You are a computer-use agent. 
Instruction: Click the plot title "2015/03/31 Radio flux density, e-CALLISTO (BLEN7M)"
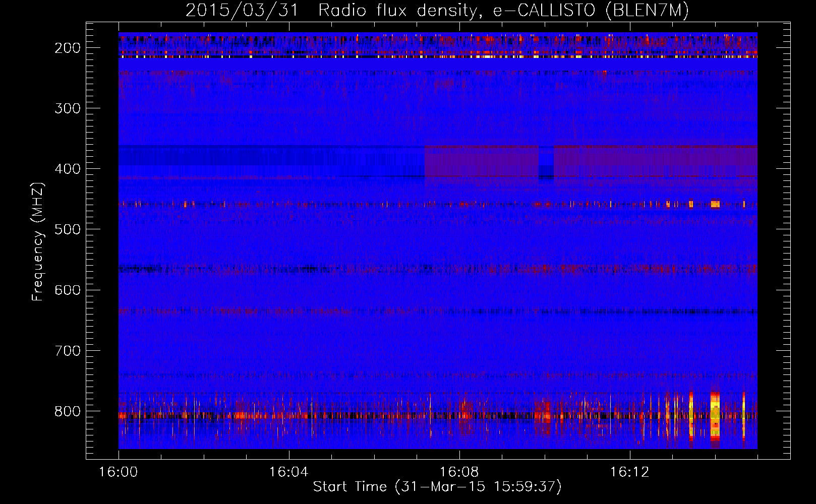coord(437,11)
